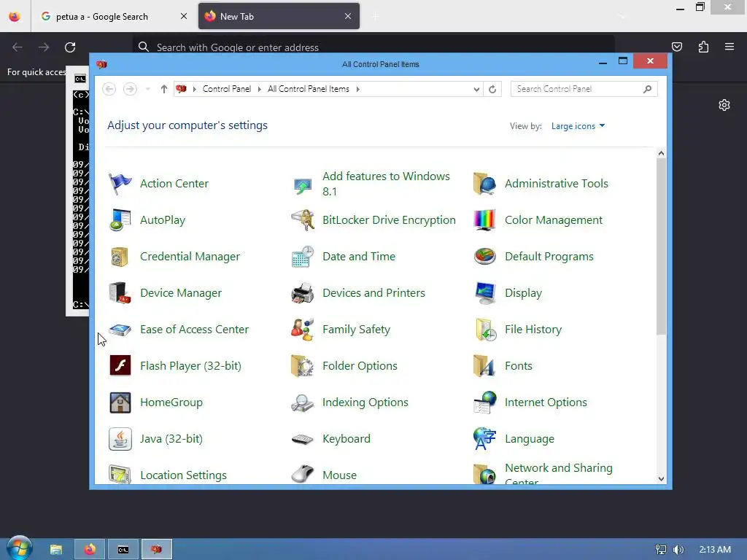The image size is (747, 560).
Task: Open the Indexing Options icon
Action: pos(303,402)
